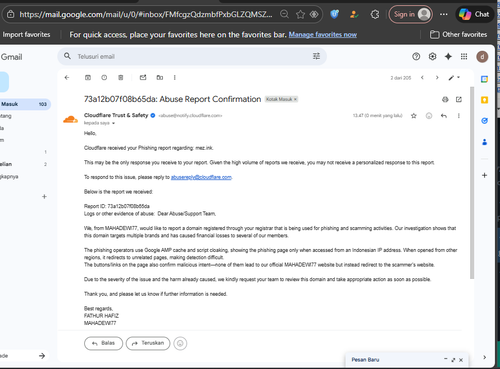Open email in new window

click(x=459, y=99)
